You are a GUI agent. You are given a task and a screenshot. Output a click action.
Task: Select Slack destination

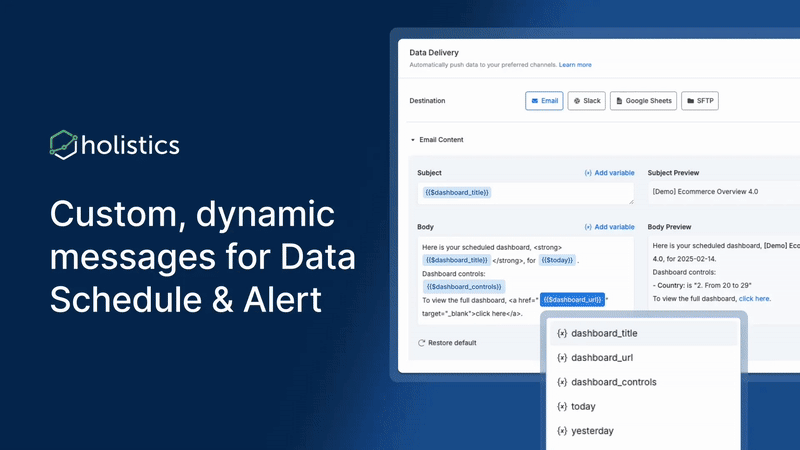[x=586, y=101]
